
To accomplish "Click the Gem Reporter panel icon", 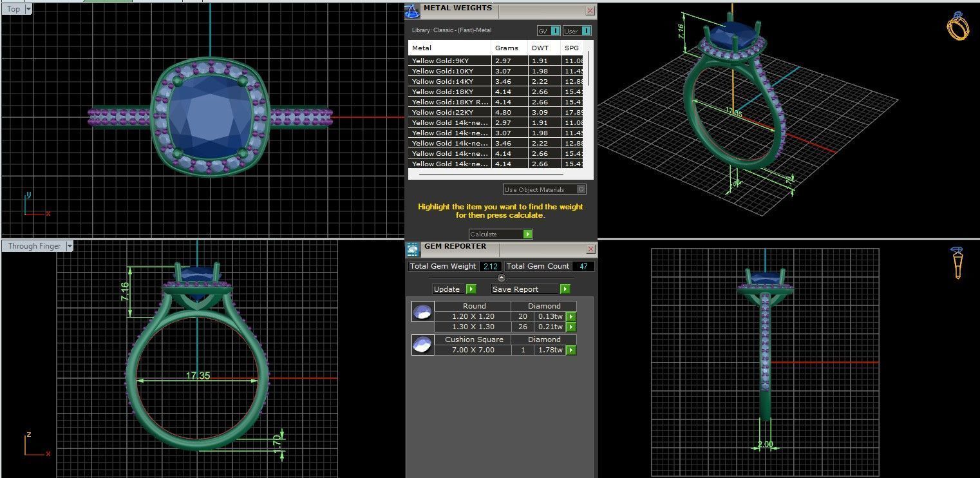I will click(412, 249).
